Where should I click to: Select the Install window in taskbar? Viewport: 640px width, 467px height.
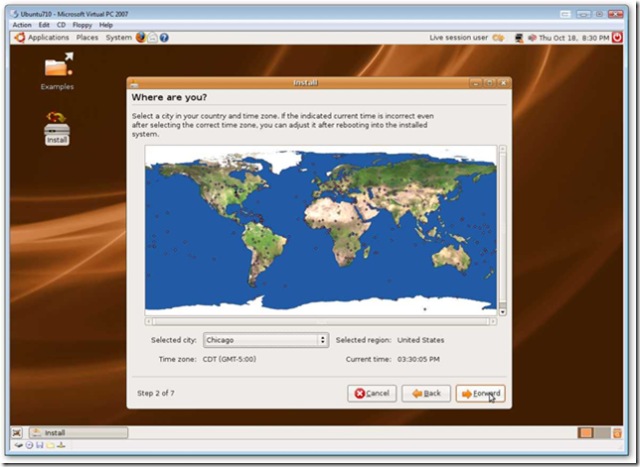click(78, 433)
